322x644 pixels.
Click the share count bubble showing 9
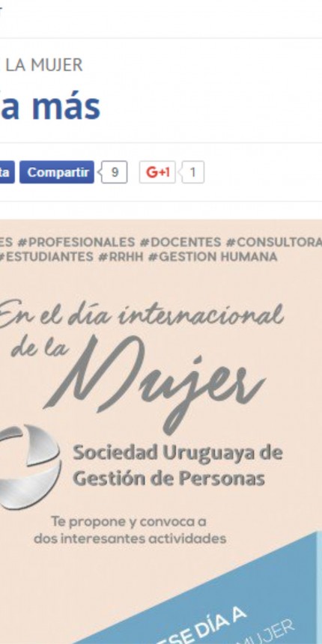pos(114,172)
